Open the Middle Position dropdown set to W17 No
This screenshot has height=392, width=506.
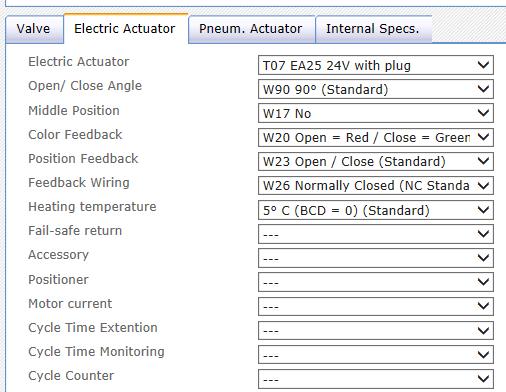click(376, 113)
